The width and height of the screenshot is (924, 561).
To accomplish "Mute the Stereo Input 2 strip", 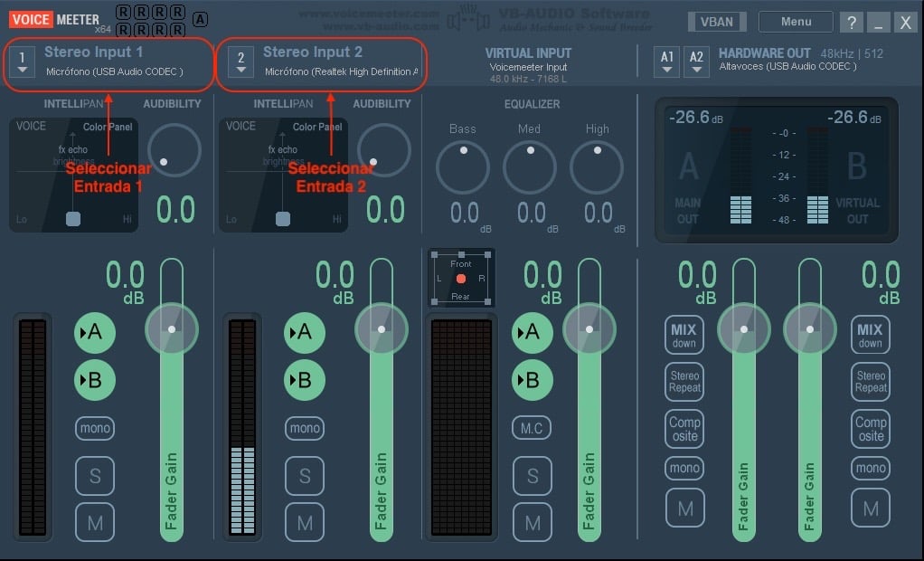I will (305, 522).
